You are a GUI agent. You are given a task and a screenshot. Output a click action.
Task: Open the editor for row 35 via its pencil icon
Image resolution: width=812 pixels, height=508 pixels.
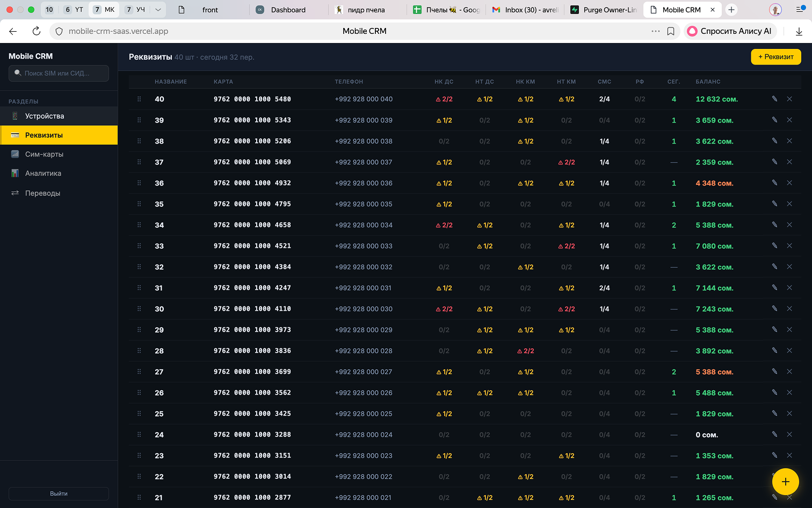774,204
